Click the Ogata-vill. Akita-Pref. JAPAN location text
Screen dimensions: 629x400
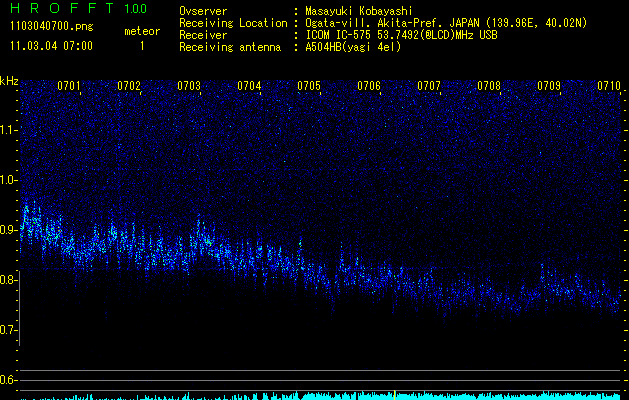tap(446, 23)
